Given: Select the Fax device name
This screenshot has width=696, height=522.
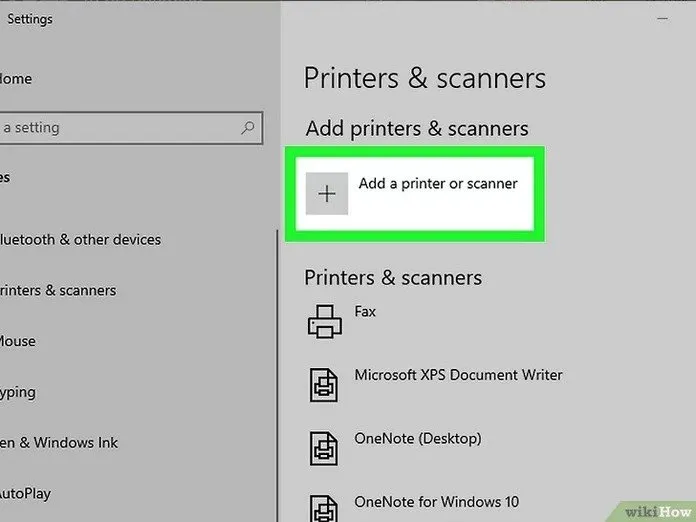Looking at the screenshot, I should click(365, 311).
